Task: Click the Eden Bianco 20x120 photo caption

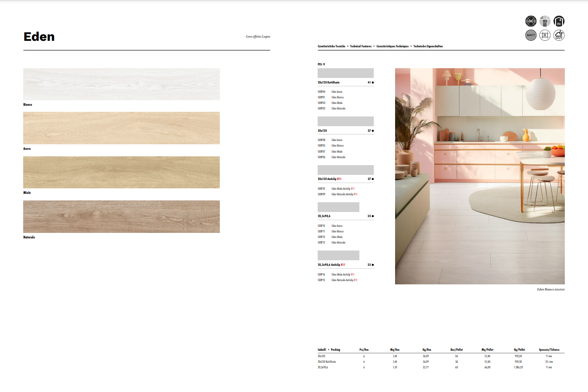Action: 550,289
